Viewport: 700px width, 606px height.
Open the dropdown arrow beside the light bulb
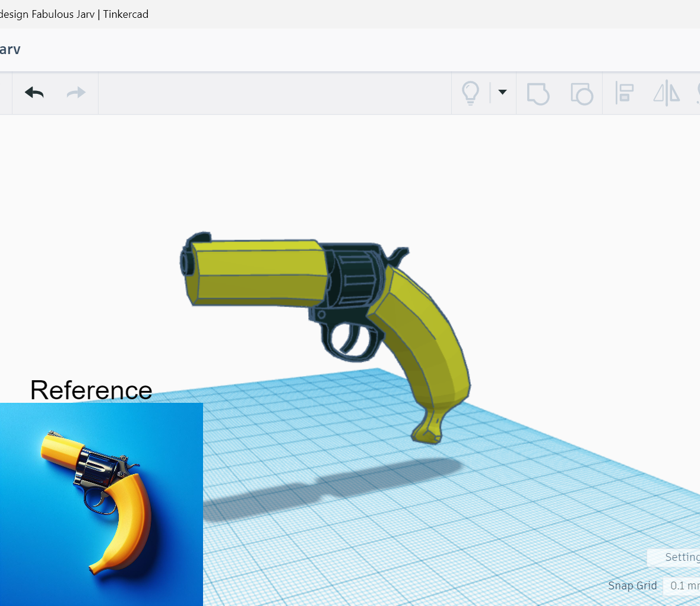click(x=502, y=93)
